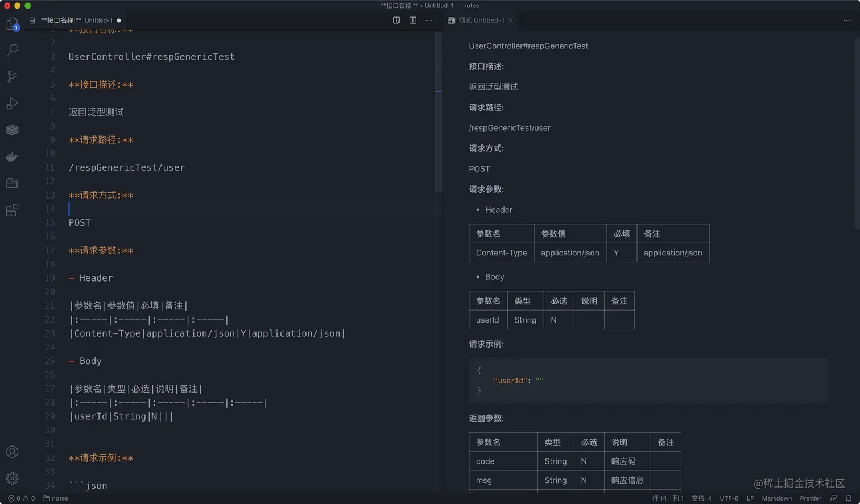Screen dimensions: 860x504
Task: Open the preview group's more actions menu
Action: click(846, 20)
